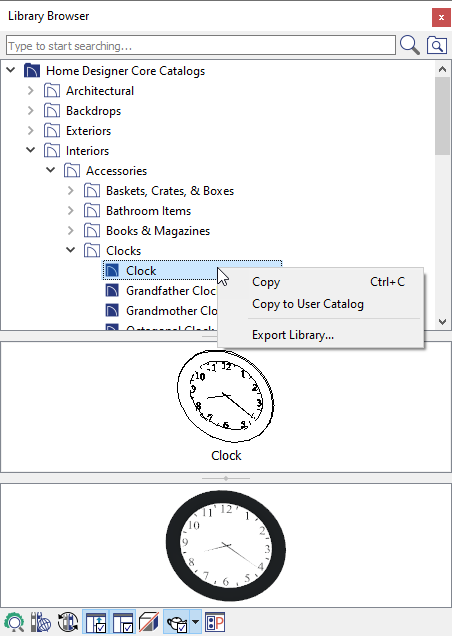Click the Accessories folder icon

pos(72,170)
